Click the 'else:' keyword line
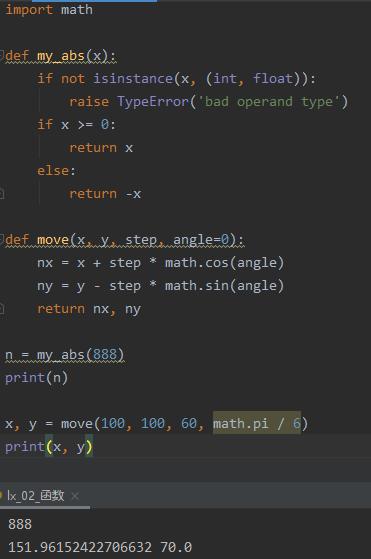The image size is (371, 559). [x=56, y=170]
